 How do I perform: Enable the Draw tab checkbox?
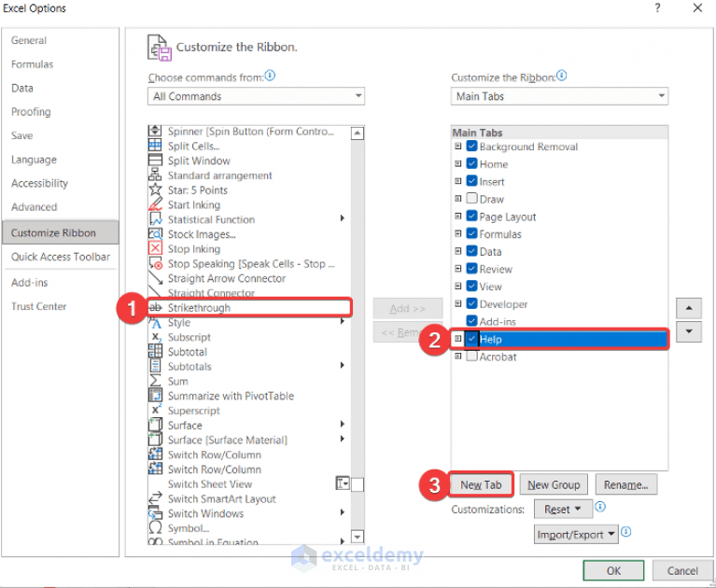click(x=471, y=199)
